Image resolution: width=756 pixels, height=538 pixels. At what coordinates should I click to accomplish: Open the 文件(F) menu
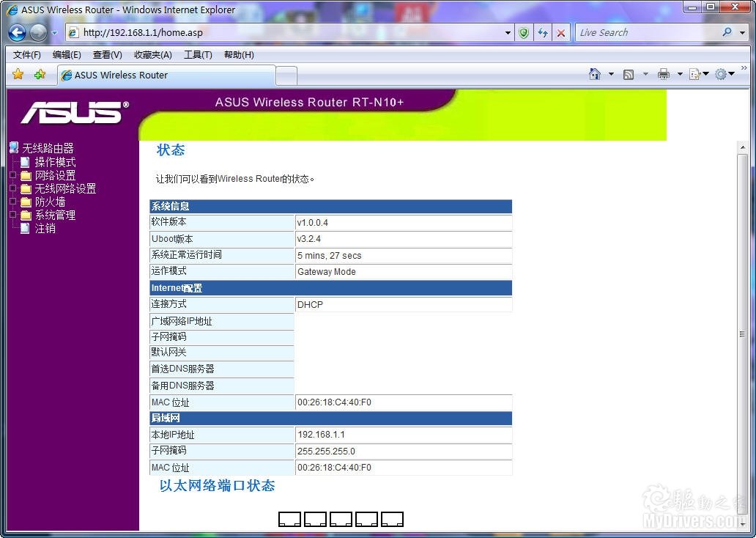[x=27, y=55]
